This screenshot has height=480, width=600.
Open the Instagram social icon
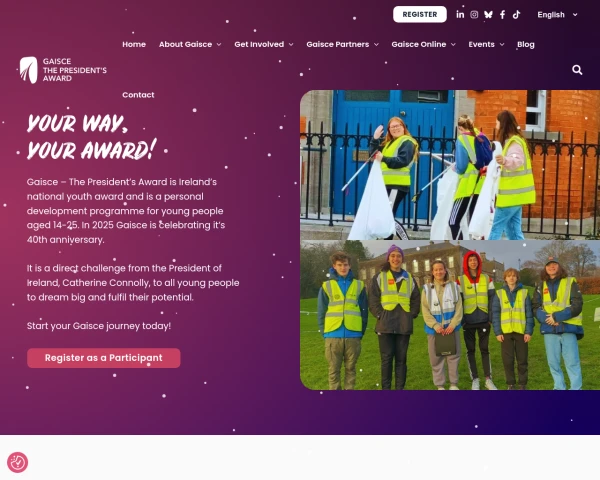[x=474, y=15]
